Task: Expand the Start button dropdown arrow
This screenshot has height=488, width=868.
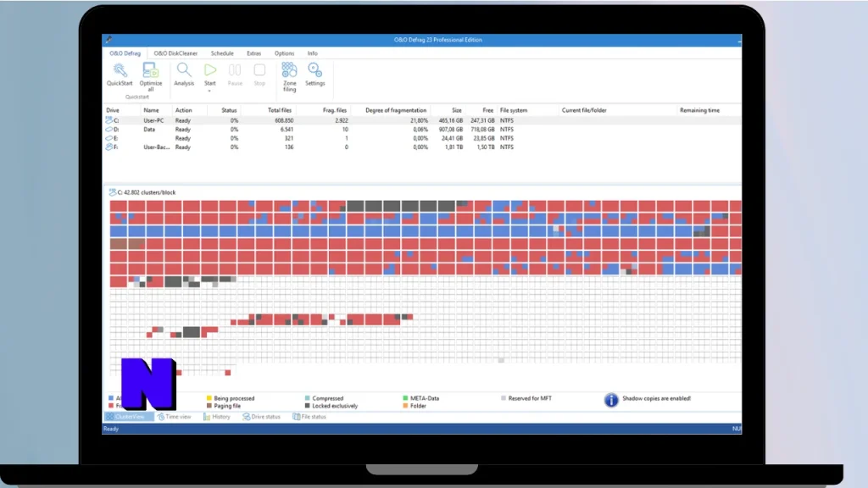Action: (210, 90)
